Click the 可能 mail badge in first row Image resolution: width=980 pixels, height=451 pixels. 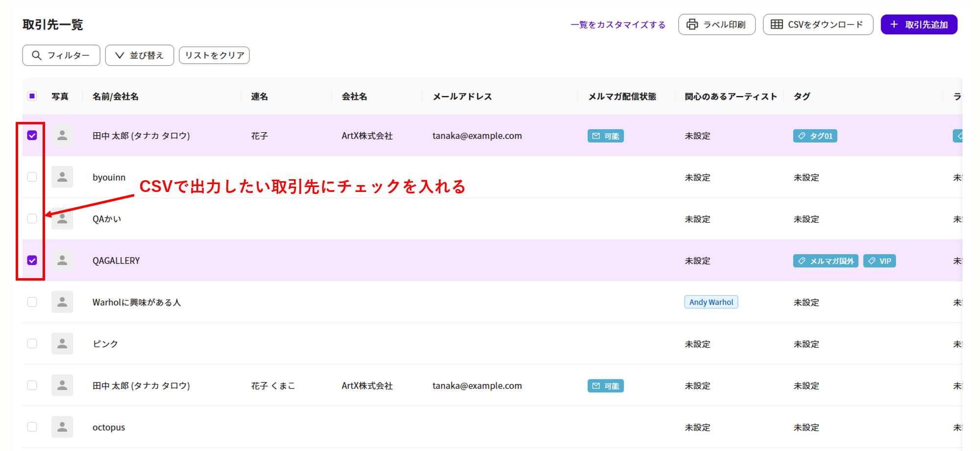coord(606,136)
